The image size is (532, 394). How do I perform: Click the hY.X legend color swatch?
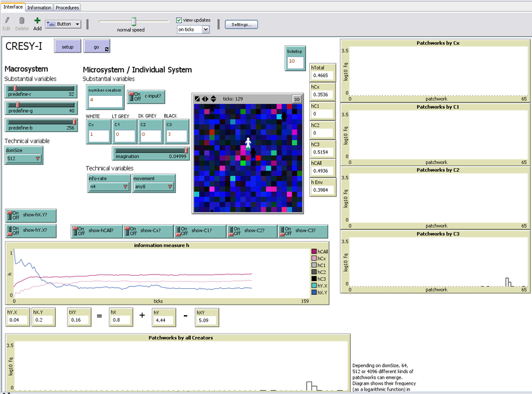(x=314, y=286)
